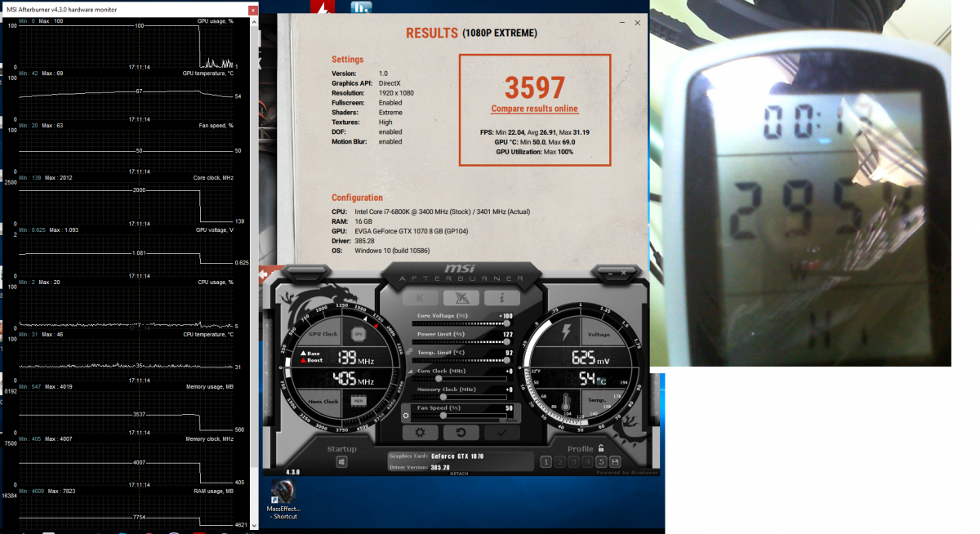Click the Fan speed graph title
980x534 pixels.
click(x=216, y=126)
